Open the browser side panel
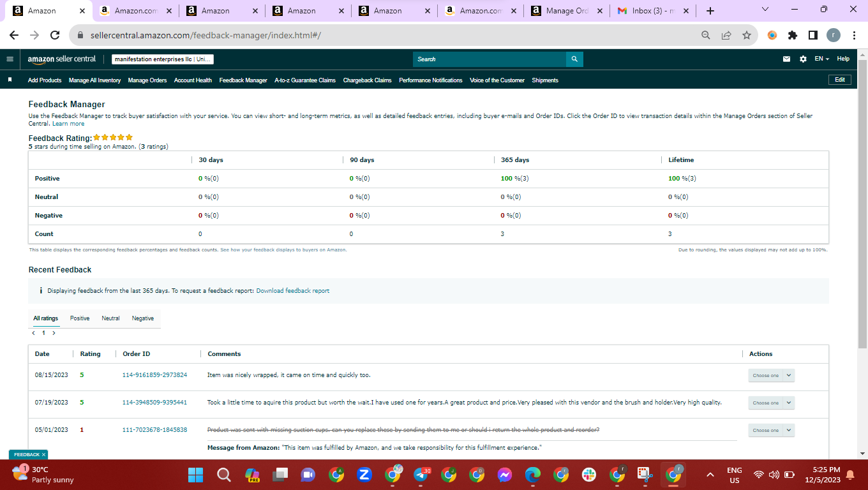The height and width of the screenshot is (490, 868). pyautogui.click(x=812, y=36)
